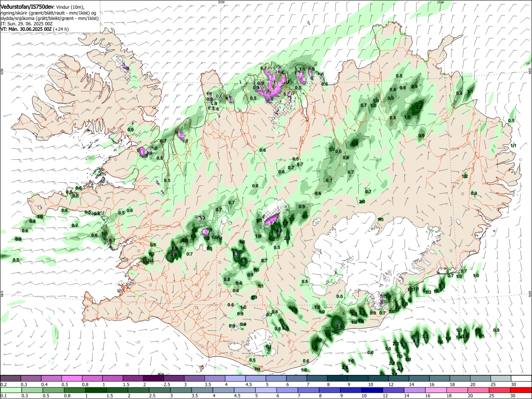Pick upper legend swatch between 3 and 3.5
This screenshot has width=532, height=399.
[x=194, y=378]
